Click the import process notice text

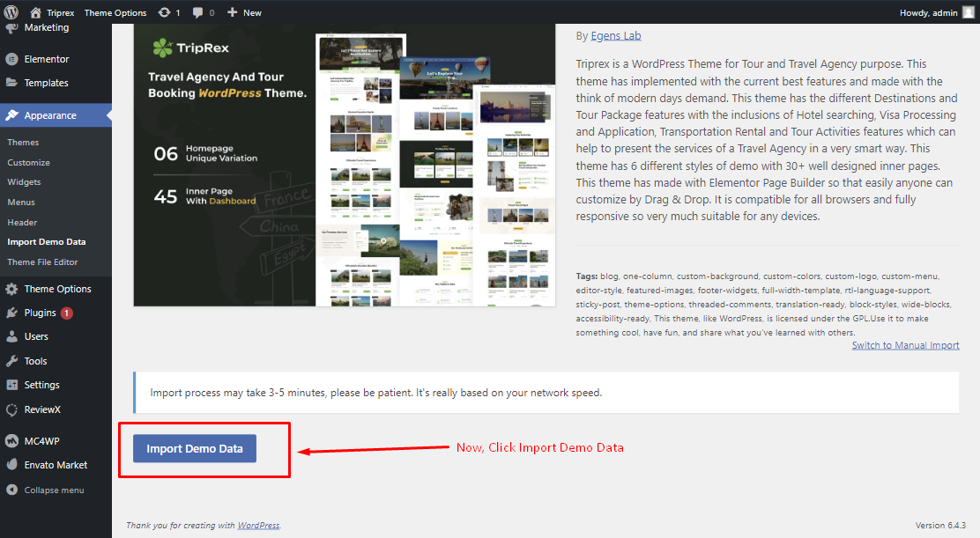pyautogui.click(x=375, y=393)
